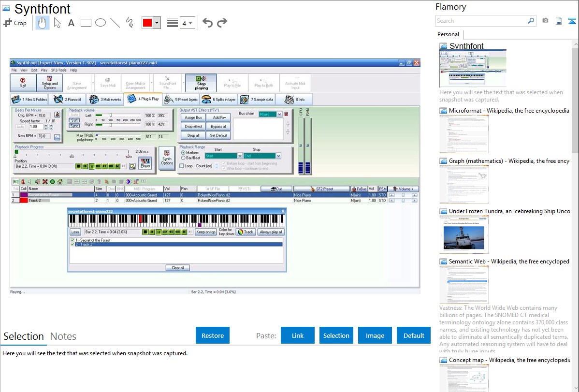Open the Bus chain M(ain) dropdown
579x392 pixels.
(279, 114)
